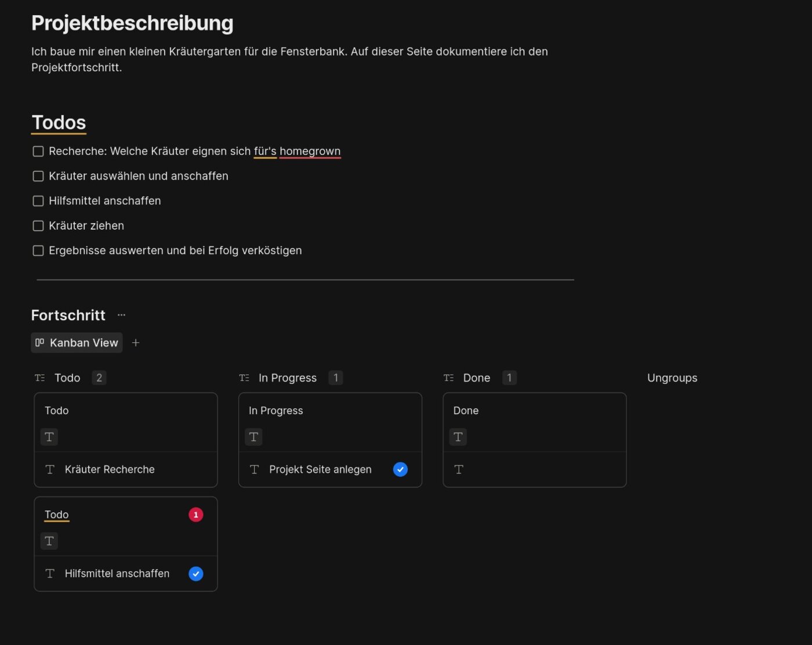Open the Ungroups column

point(672,378)
